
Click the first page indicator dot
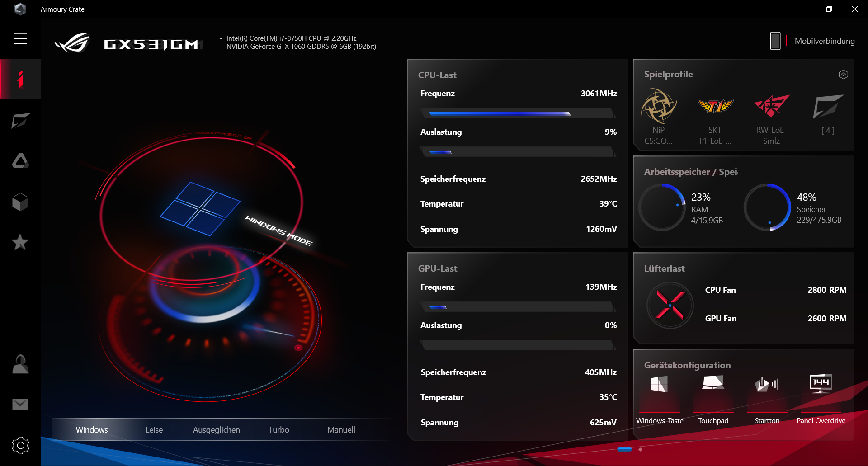(624, 449)
